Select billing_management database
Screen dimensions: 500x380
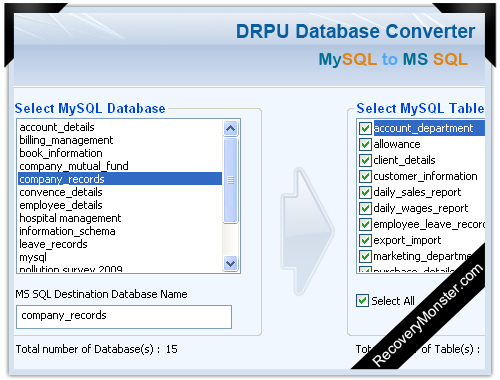click(120, 140)
